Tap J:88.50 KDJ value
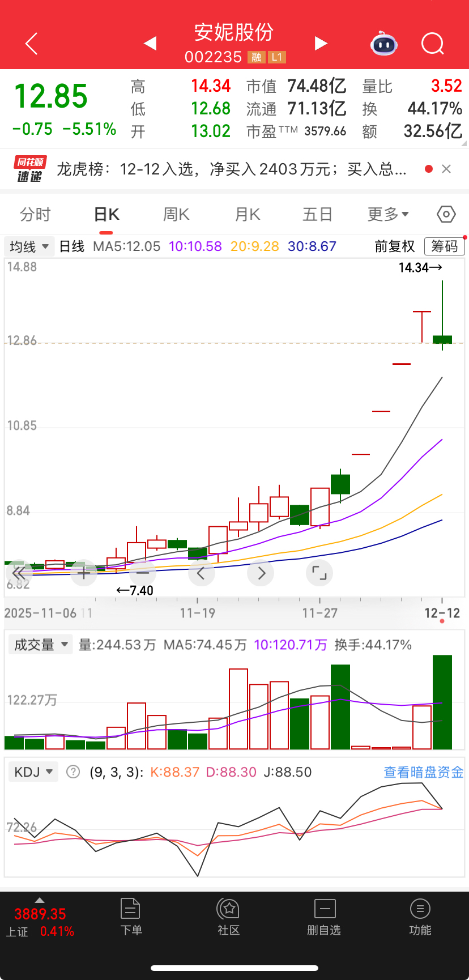The width and height of the screenshot is (469, 980). click(288, 772)
